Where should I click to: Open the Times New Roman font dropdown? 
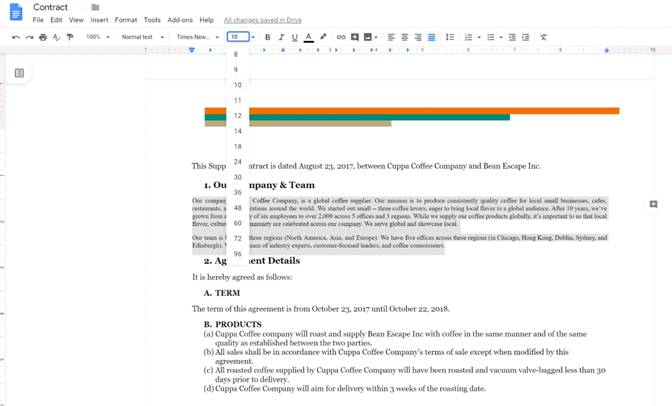click(x=198, y=37)
